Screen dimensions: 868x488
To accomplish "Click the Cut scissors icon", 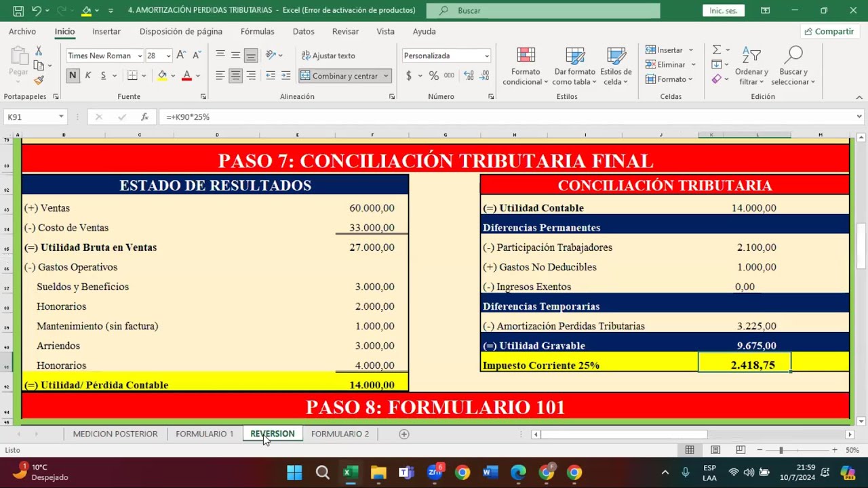I will click(39, 51).
